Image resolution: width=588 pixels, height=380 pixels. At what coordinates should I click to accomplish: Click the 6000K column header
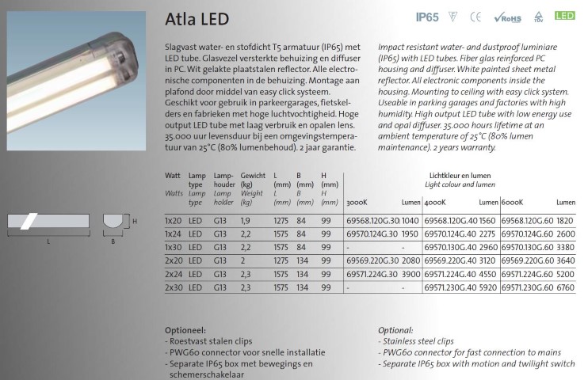point(512,203)
